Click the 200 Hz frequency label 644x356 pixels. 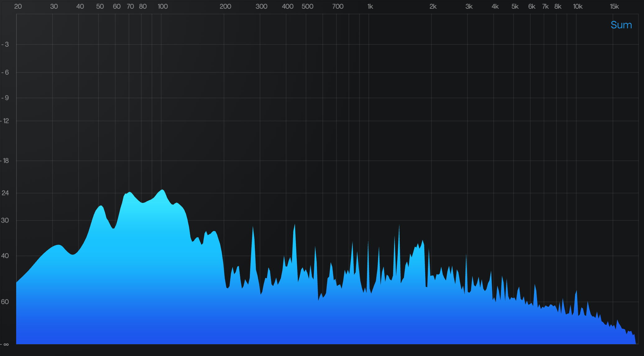coord(225,7)
